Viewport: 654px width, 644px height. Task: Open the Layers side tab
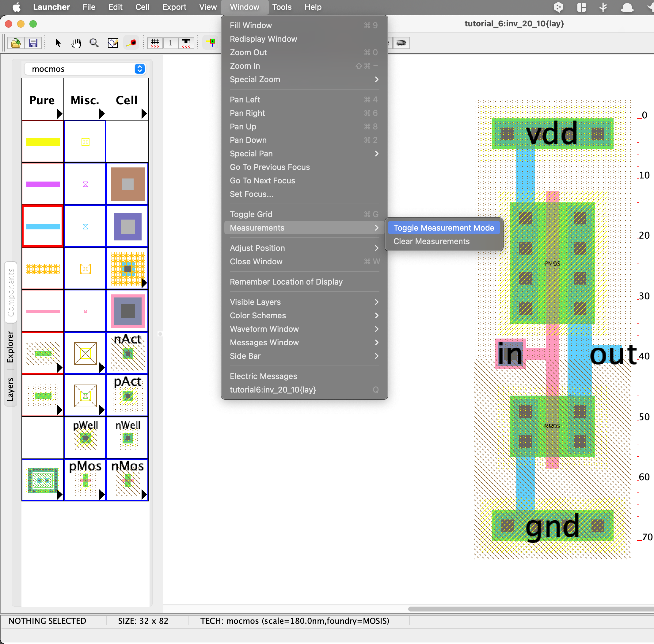click(x=10, y=389)
